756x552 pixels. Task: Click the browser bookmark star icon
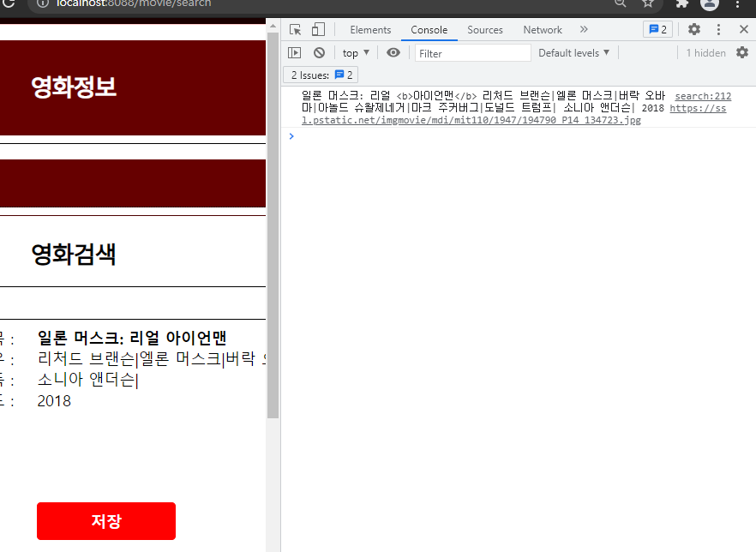647,3
